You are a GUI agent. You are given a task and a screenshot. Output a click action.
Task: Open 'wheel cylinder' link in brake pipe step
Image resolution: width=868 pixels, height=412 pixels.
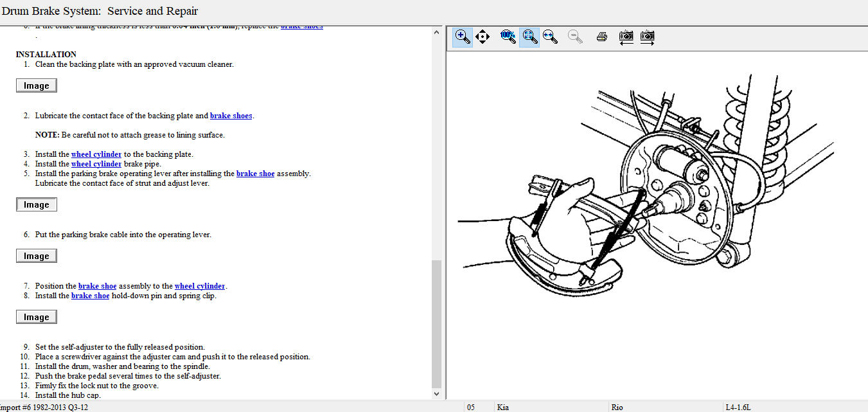(96, 164)
